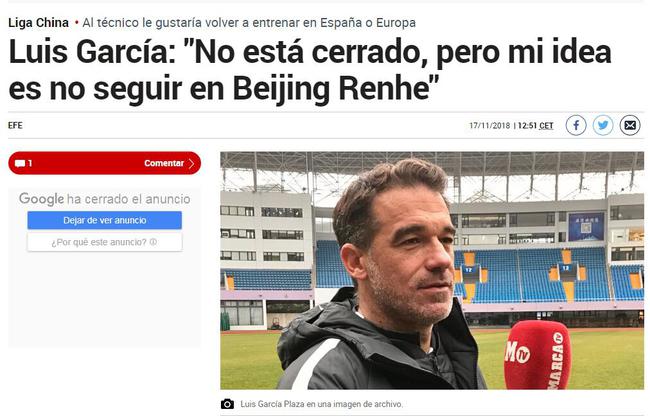
Task: Click the Luis García stadium photo
Action: (432, 270)
